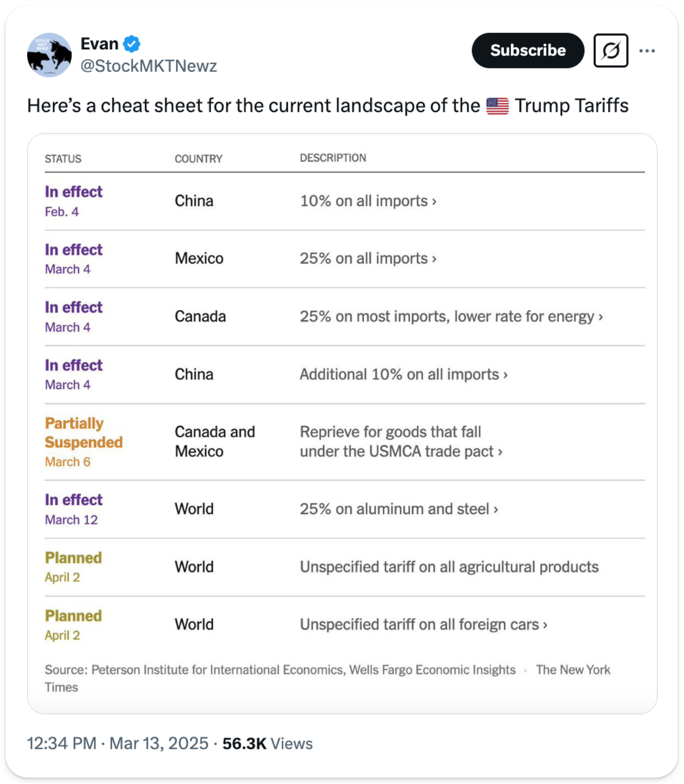
Task: Open Evan's profile avatar picture
Action: tap(49, 55)
